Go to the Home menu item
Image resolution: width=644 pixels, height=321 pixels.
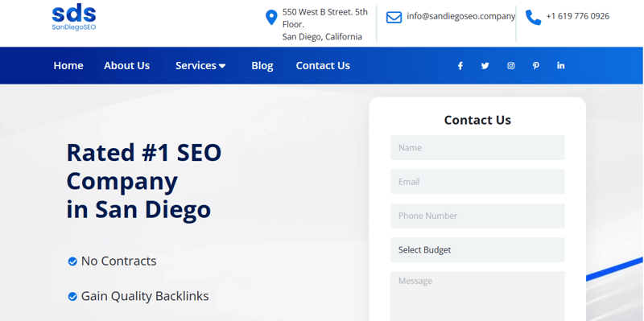tap(68, 66)
